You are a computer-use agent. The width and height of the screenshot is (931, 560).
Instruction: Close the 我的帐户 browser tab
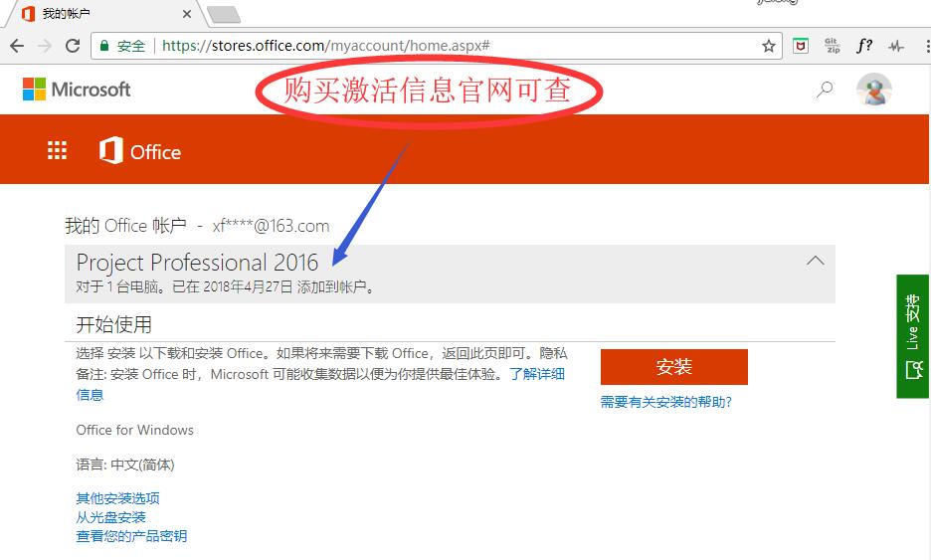186,14
